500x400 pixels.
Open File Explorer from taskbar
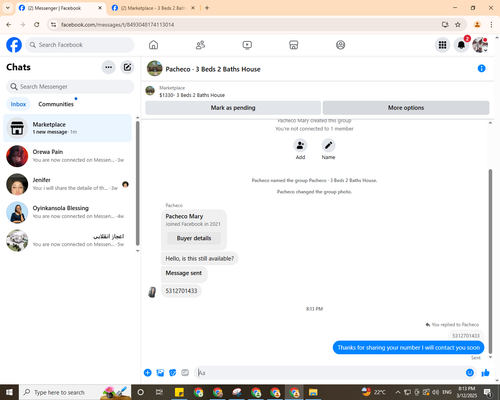tap(313, 392)
